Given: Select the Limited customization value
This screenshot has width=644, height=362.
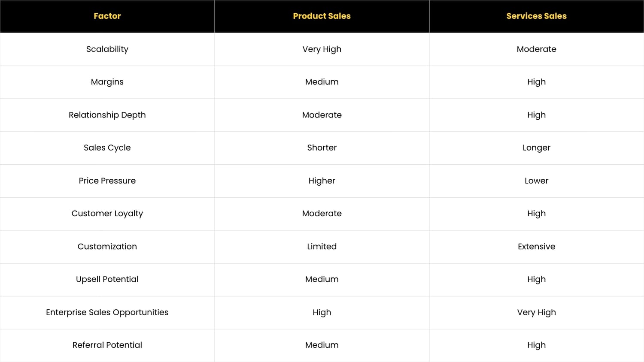Looking at the screenshot, I should click(322, 247).
